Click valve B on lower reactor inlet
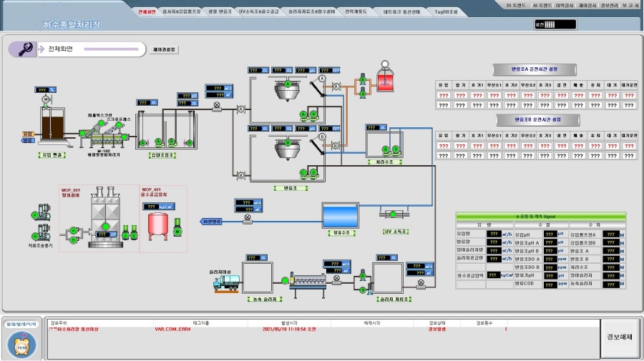The height and width of the screenshot is (361, 644). tap(240, 176)
